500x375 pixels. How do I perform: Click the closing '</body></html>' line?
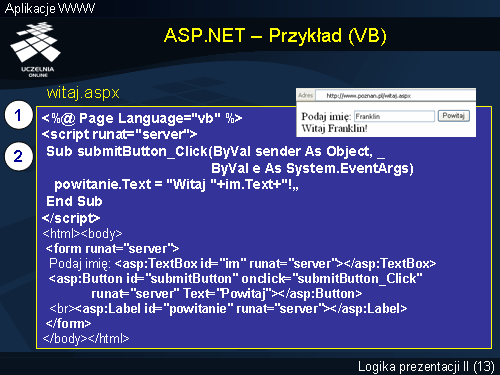click(x=86, y=339)
